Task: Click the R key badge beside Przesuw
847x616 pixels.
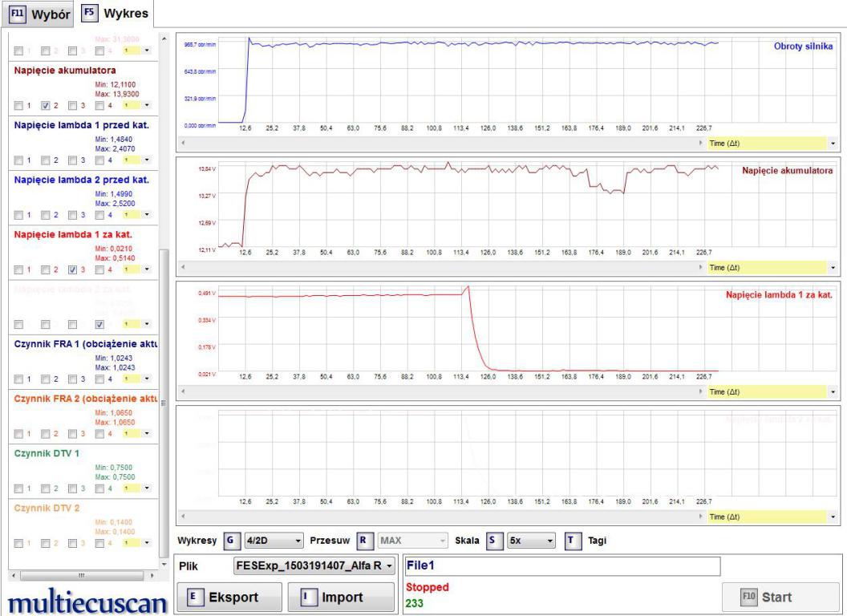Action: 362,541
